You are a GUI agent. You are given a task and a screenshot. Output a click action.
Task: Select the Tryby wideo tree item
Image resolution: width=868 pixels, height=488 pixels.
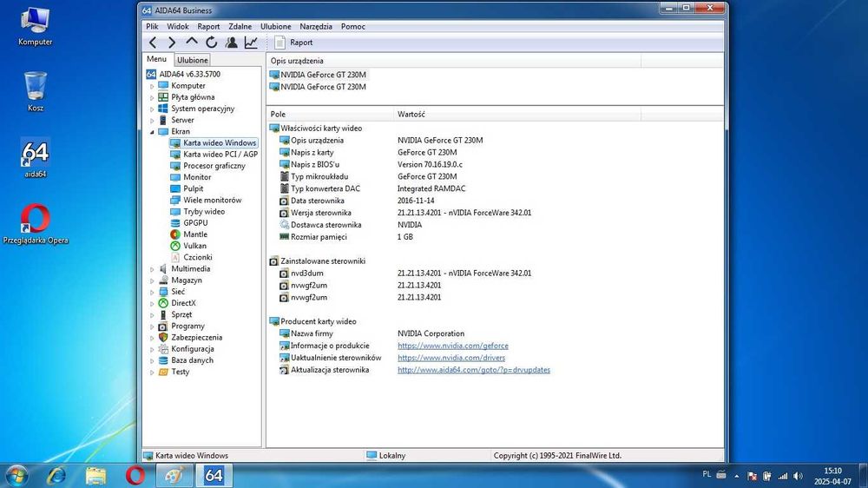pyautogui.click(x=198, y=212)
